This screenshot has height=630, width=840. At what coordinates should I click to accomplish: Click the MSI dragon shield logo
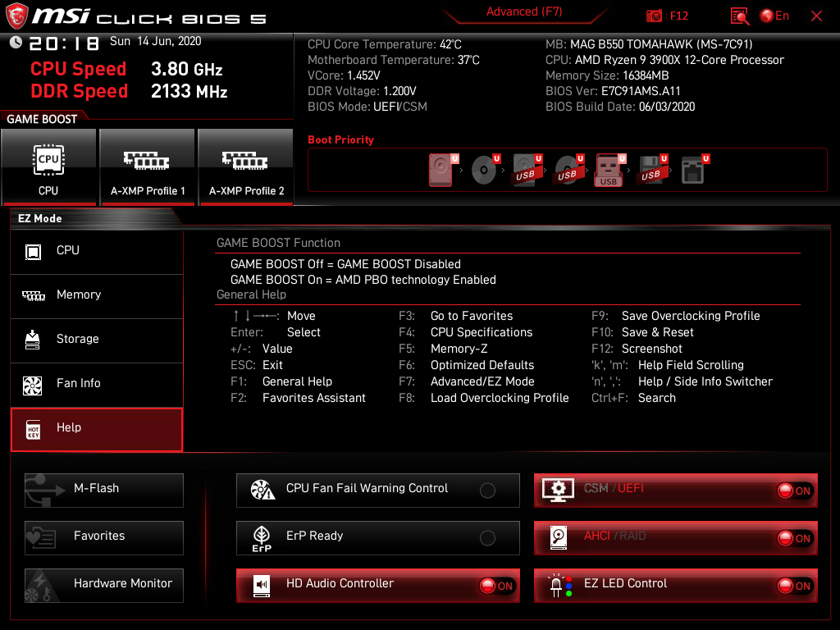pos(16,16)
